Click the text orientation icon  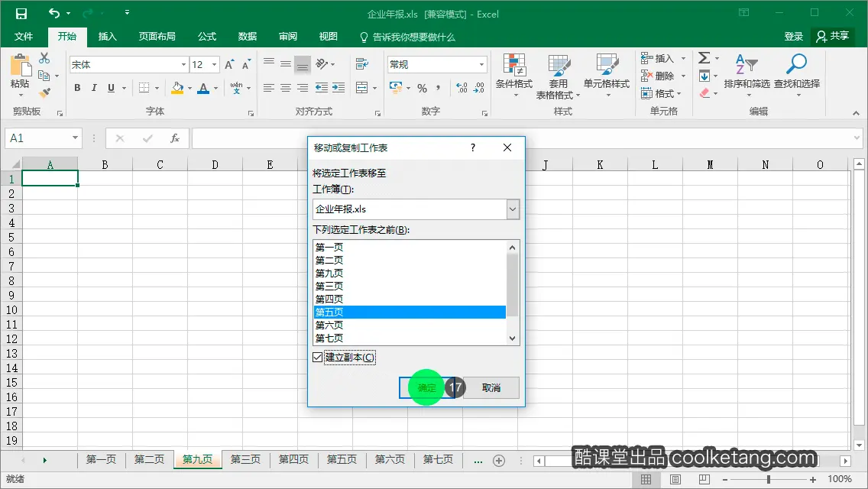(x=322, y=63)
